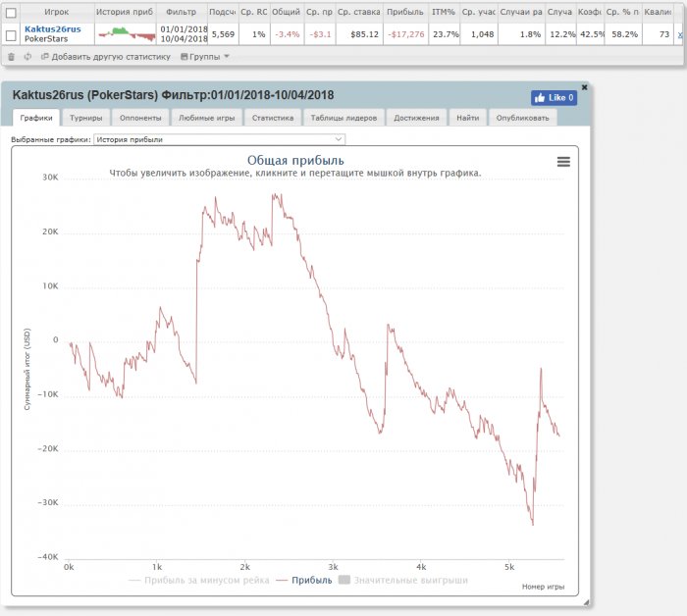This screenshot has width=687, height=616.
Task: Switch to the 'Турниры' tab
Action: click(x=86, y=118)
